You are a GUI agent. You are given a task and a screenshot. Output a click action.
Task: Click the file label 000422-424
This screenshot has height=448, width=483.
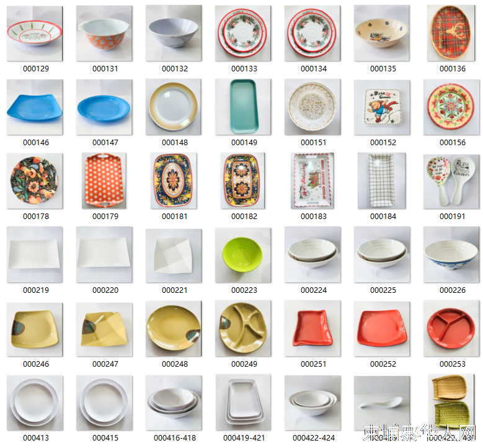coord(314,438)
